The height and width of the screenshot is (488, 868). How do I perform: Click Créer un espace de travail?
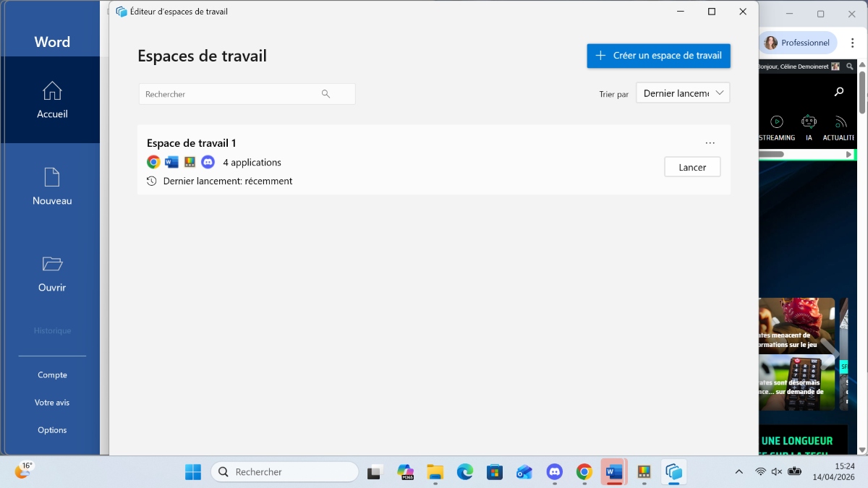tap(658, 55)
